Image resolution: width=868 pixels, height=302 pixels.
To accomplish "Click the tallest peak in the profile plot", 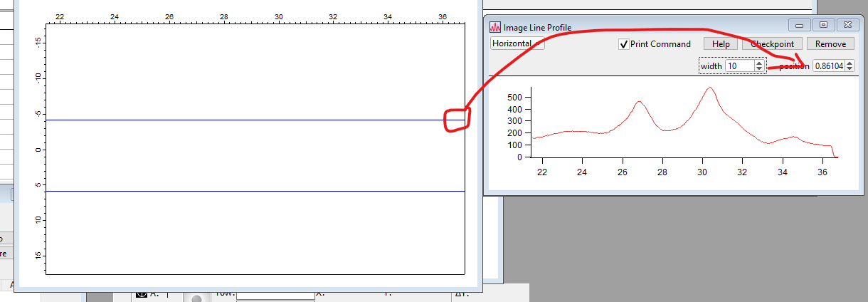I will tap(709, 88).
